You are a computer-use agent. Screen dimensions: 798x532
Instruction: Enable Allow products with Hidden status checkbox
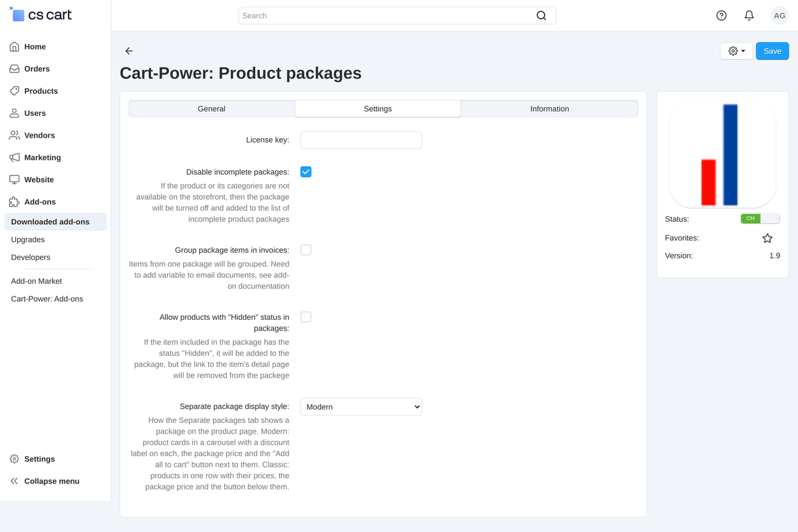coord(306,317)
